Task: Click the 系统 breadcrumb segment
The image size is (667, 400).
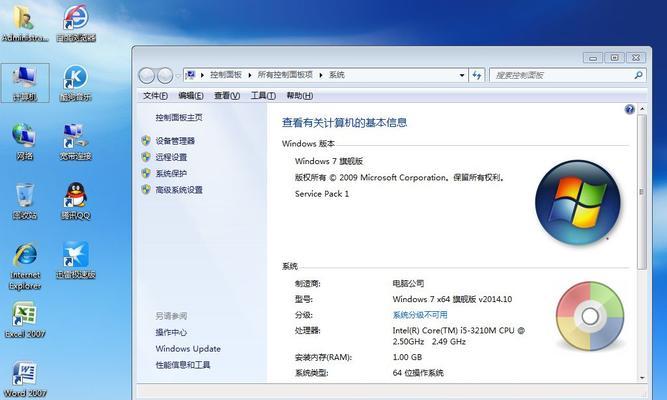Action: coord(336,75)
